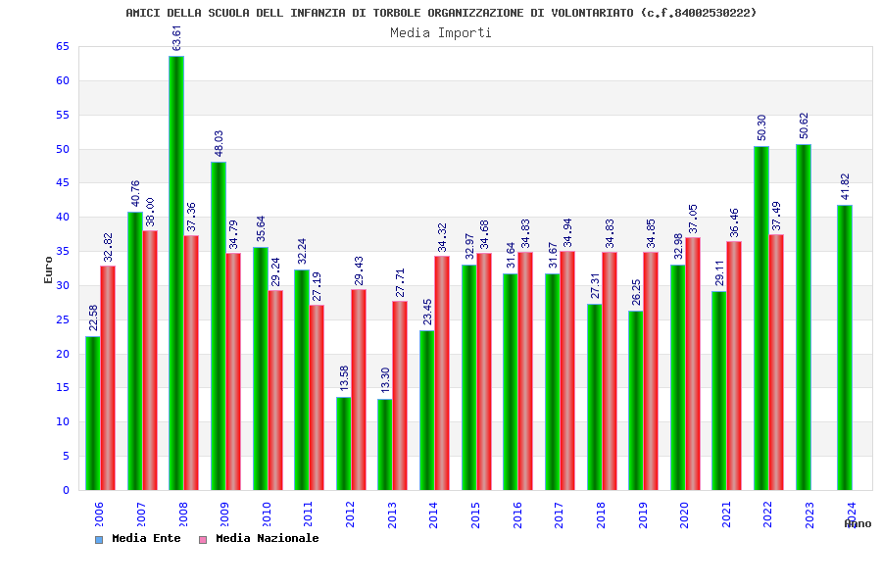882x588 pixels.
Task: Click the 20 value on the y-axis
Action: [x=63, y=354]
